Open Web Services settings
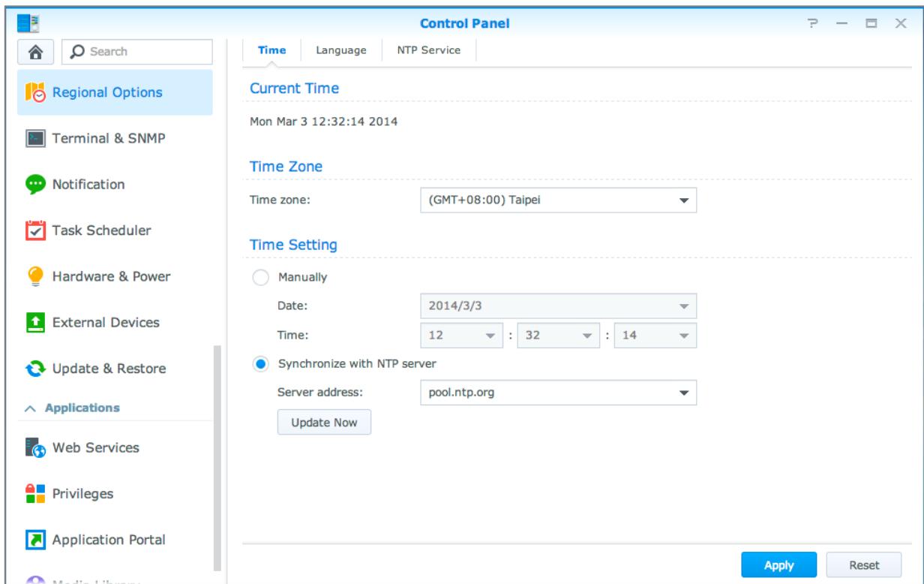 point(115,448)
